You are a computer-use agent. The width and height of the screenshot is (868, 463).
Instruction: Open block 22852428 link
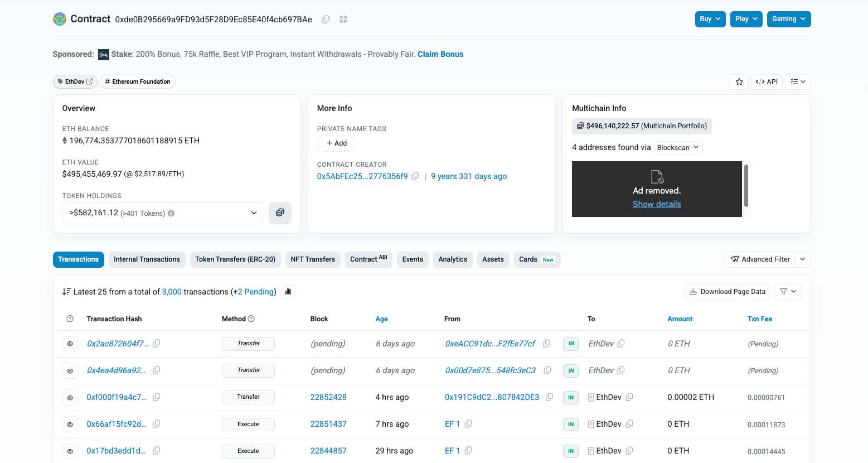click(x=328, y=397)
